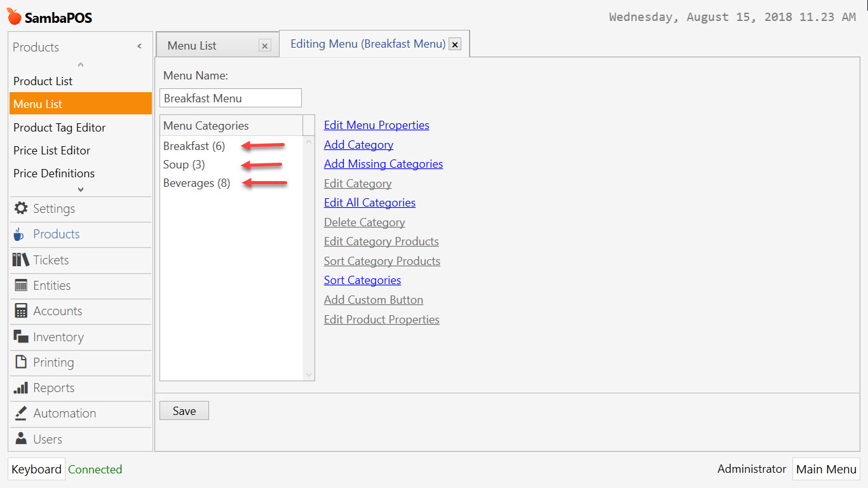Open the Printing section
Viewport: 868px width, 488px height.
point(53,362)
